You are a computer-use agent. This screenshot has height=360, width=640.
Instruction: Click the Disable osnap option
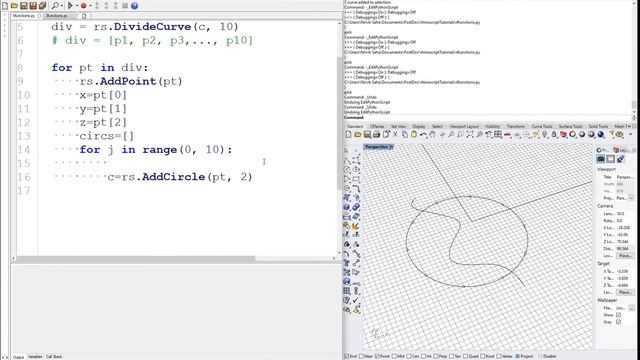(x=547, y=356)
